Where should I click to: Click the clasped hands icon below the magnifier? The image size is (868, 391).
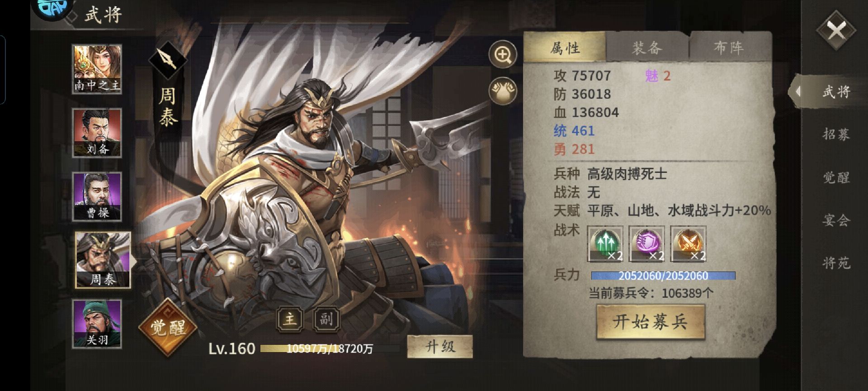[503, 91]
